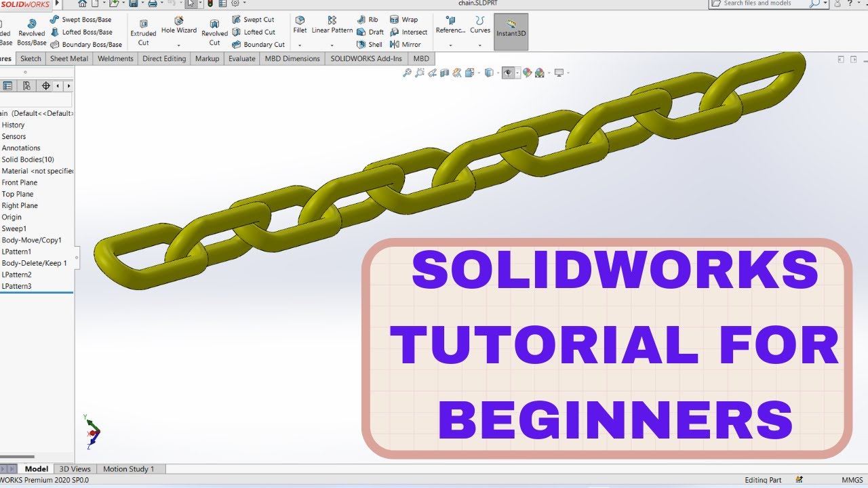Image resolution: width=868 pixels, height=488 pixels.
Task: Click Apply Scene icon
Action: 539,73
